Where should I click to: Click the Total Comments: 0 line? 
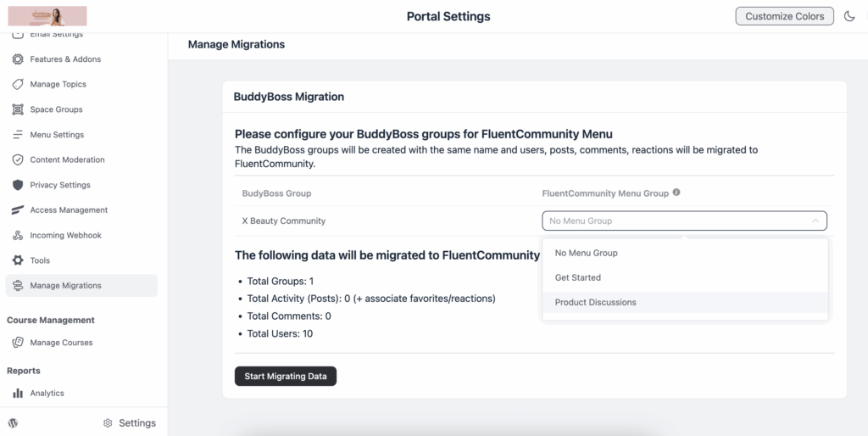tap(289, 316)
